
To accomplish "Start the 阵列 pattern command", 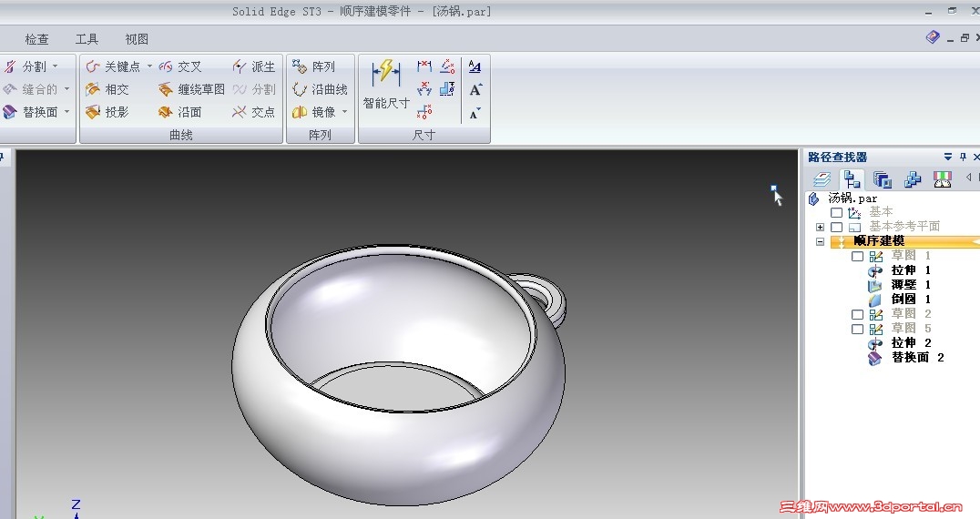I will click(313, 66).
